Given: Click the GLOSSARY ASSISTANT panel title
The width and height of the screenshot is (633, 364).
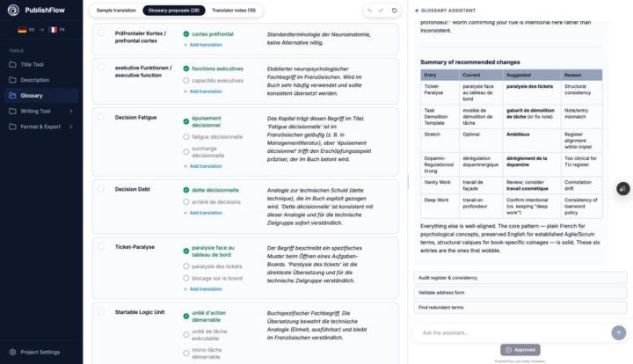Looking at the screenshot, I should [448, 11].
